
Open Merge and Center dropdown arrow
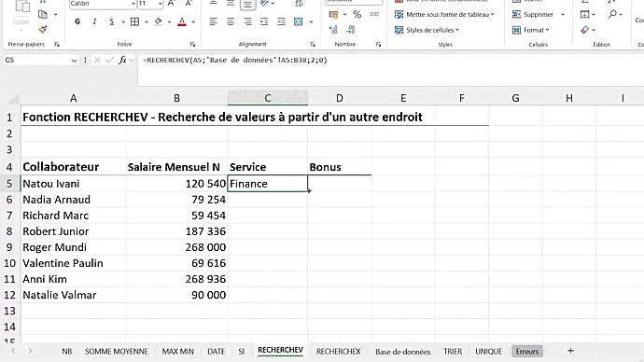[x=311, y=22]
